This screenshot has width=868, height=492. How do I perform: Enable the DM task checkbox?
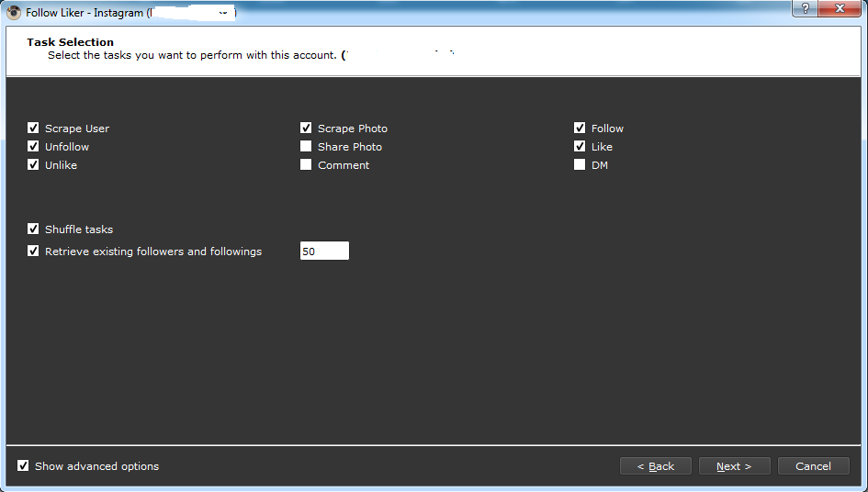click(x=579, y=164)
